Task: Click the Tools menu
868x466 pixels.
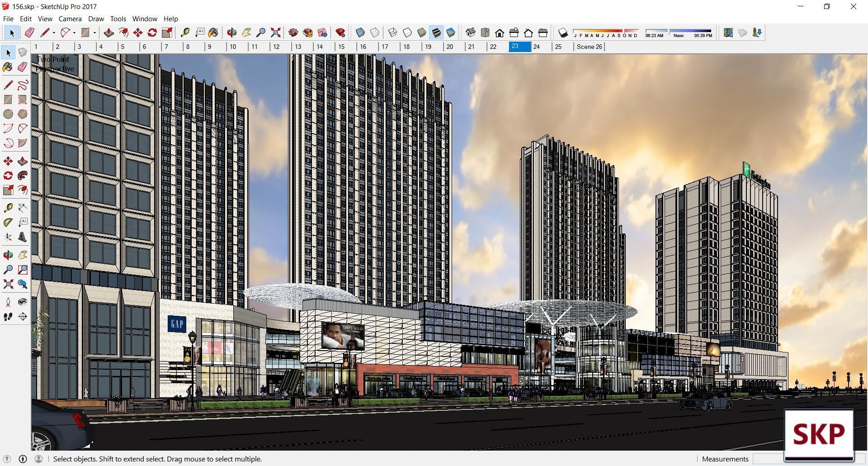Action: [x=118, y=19]
